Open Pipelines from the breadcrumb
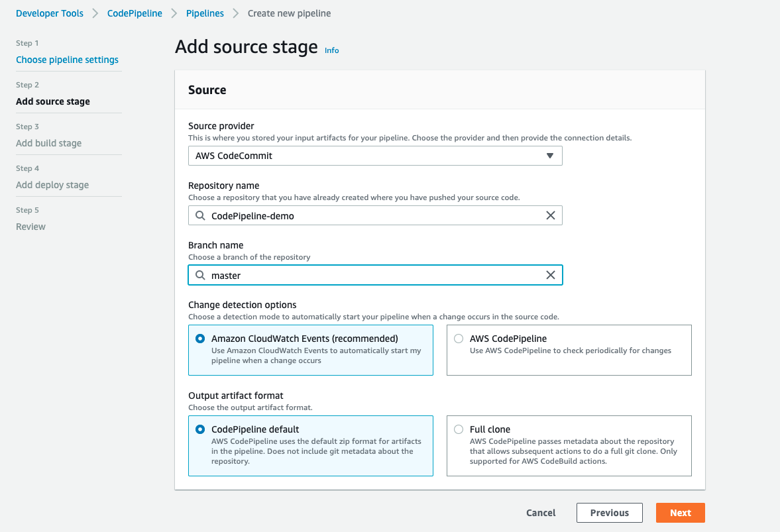This screenshot has width=780, height=532. point(205,13)
